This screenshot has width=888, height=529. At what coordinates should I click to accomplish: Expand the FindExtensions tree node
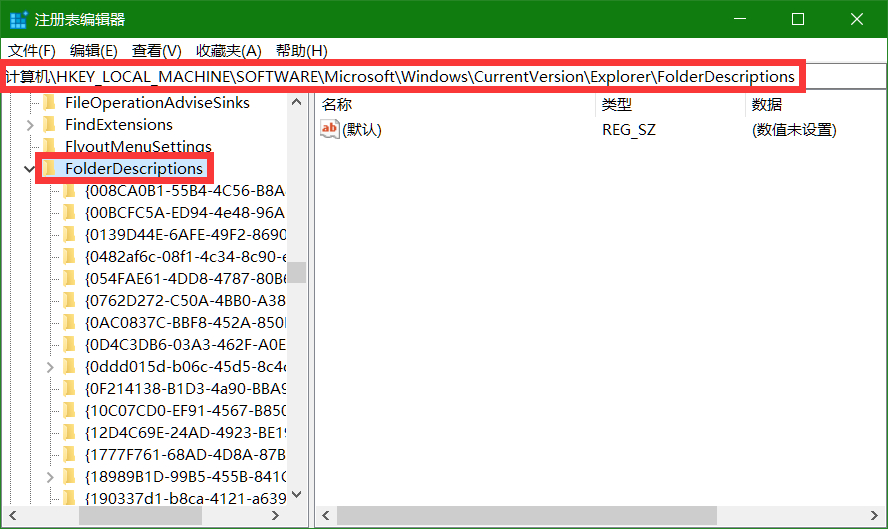click(28, 125)
